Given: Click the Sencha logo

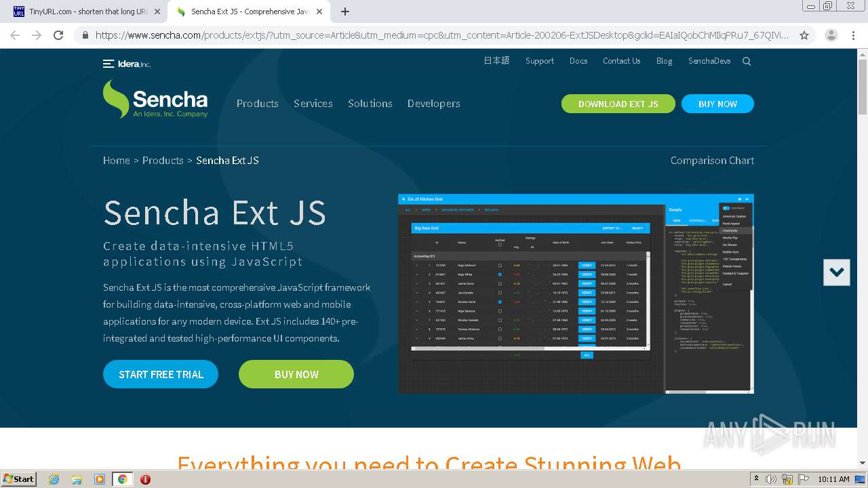Looking at the screenshot, I should tap(155, 99).
